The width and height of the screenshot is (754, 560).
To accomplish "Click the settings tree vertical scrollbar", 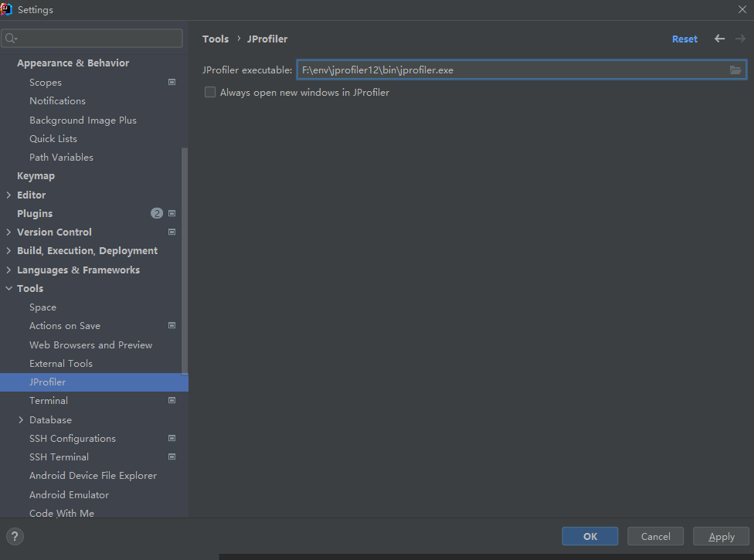I will coord(185,261).
